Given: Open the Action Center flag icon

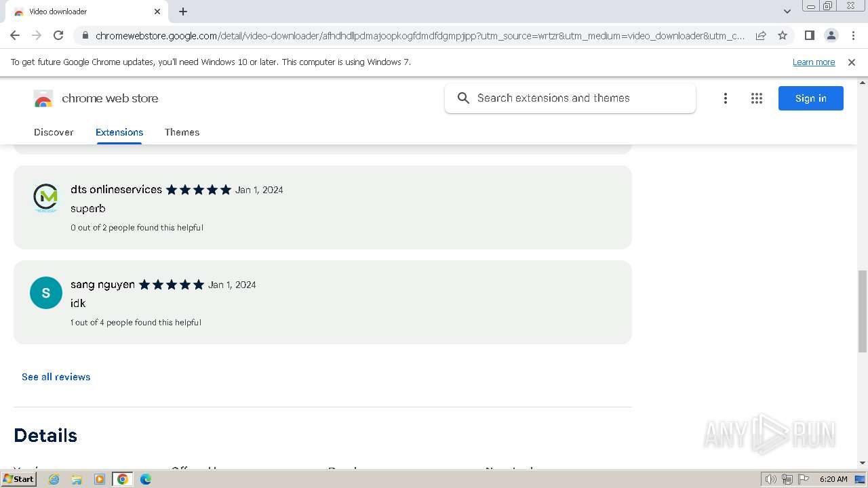Looking at the screenshot, I should 804,479.
